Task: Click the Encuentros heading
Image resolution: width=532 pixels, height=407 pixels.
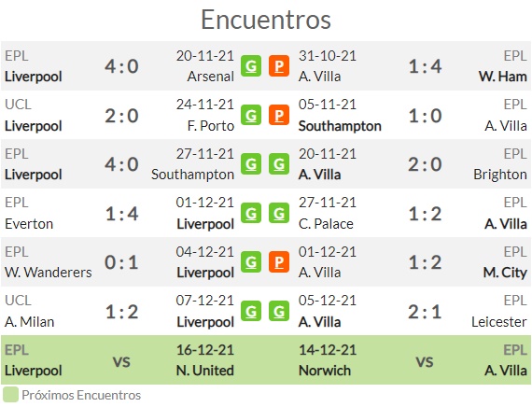Action: point(266,20)
